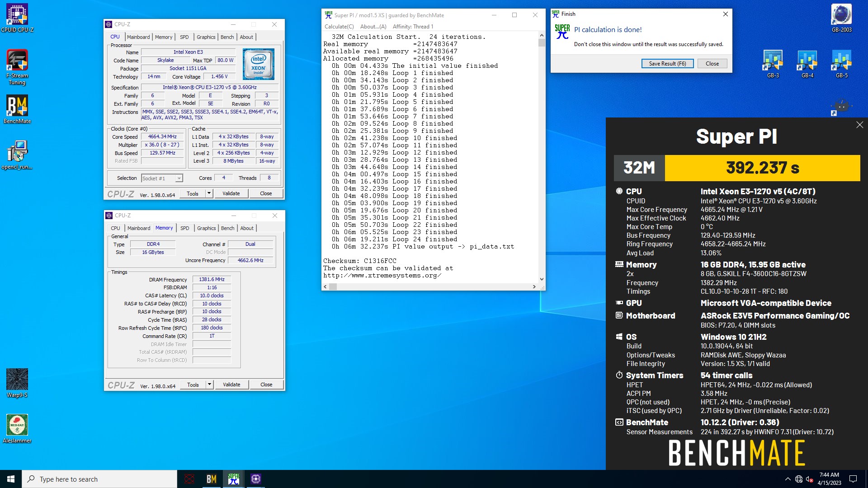868x488 pixels.
Task: Click the Super PI icon in Finish dialog
Action: click(562, 31)
